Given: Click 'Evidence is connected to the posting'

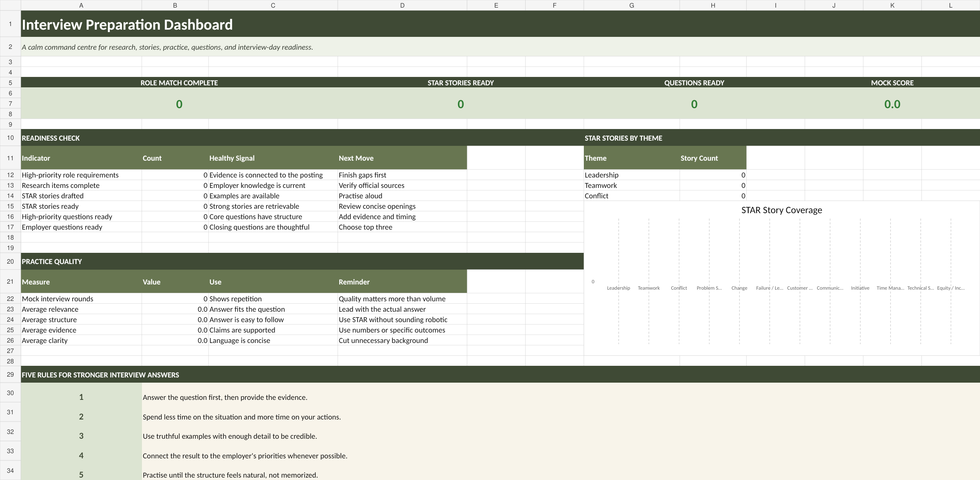Looking at the screenshot, I should (x=273, y=175).
